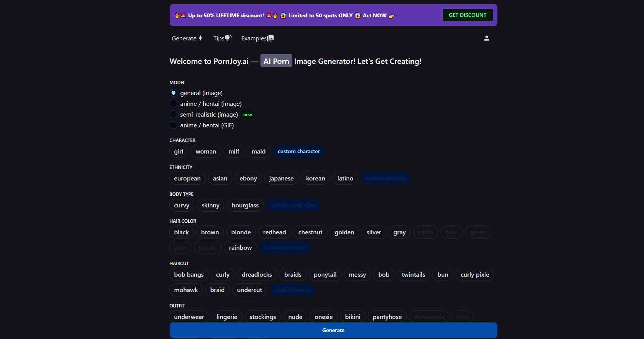Select the messy haircut
644x339 pixels.
click(357, 274)
